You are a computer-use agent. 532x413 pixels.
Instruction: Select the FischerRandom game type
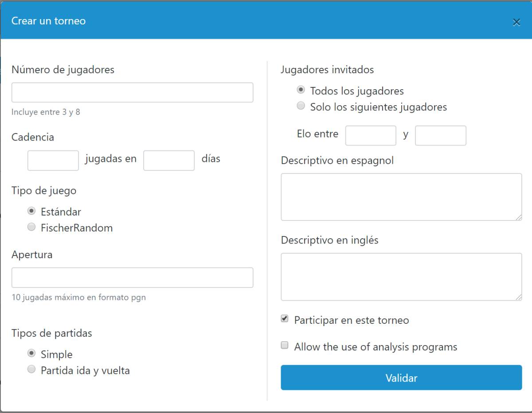31,227
